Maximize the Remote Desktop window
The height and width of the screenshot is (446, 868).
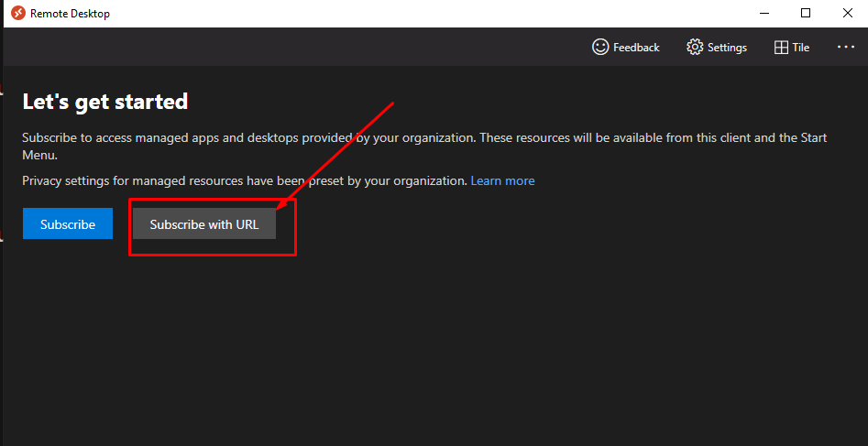pos(806,14)
